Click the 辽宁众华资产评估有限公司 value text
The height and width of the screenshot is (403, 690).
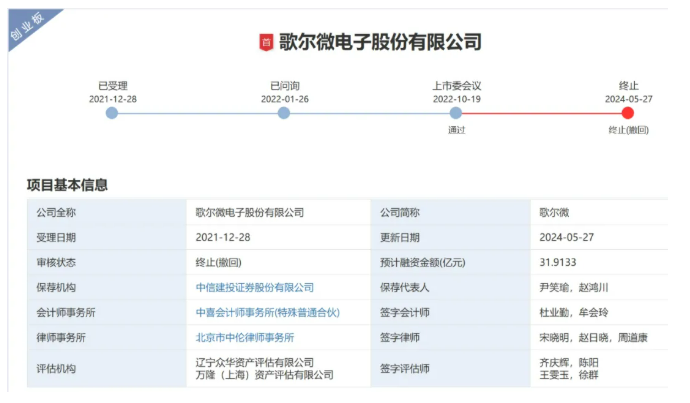point(255,363)
